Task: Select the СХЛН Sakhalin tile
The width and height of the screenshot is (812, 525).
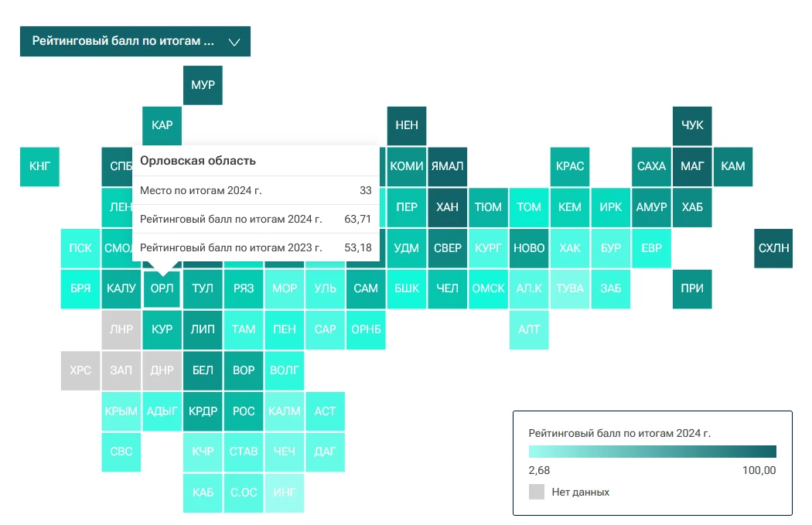Action: 773,248
